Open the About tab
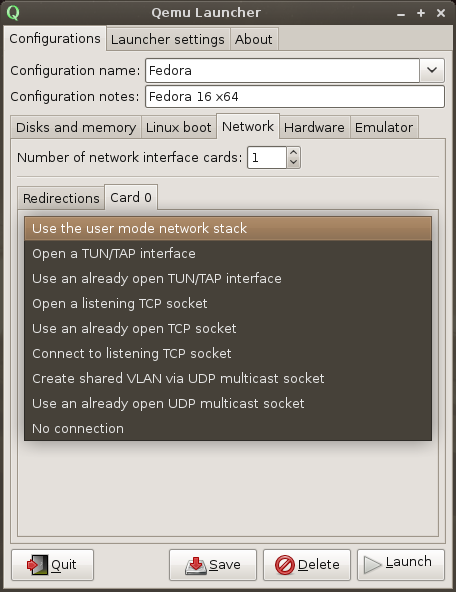Image resolution: width=456 pixels, height=592 pixels. tap(254, 39)
